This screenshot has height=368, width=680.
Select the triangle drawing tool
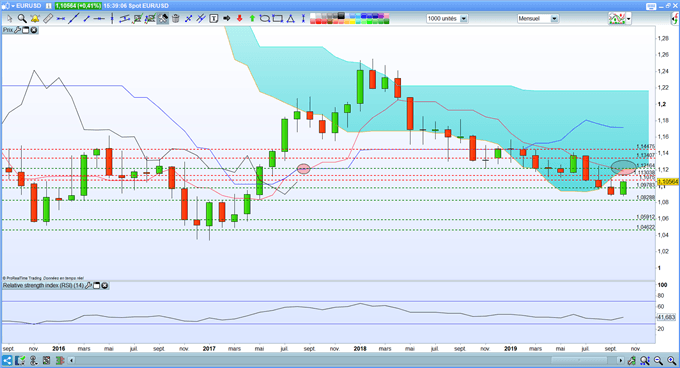click(x=291, y=19)
